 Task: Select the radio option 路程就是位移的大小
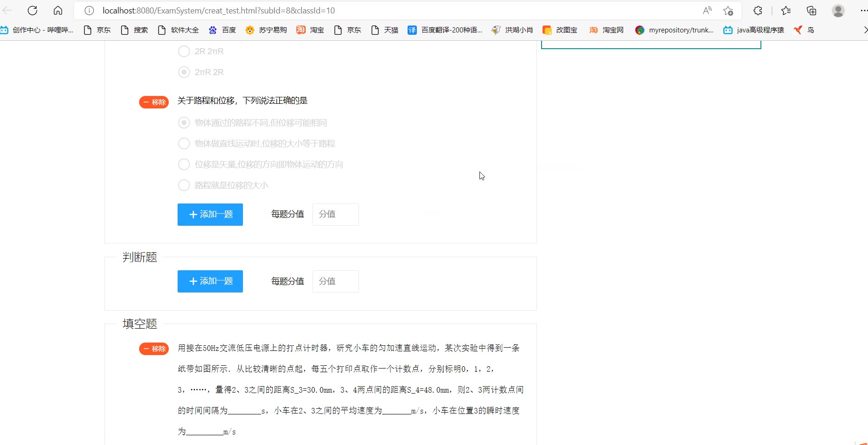coord(184,185)
